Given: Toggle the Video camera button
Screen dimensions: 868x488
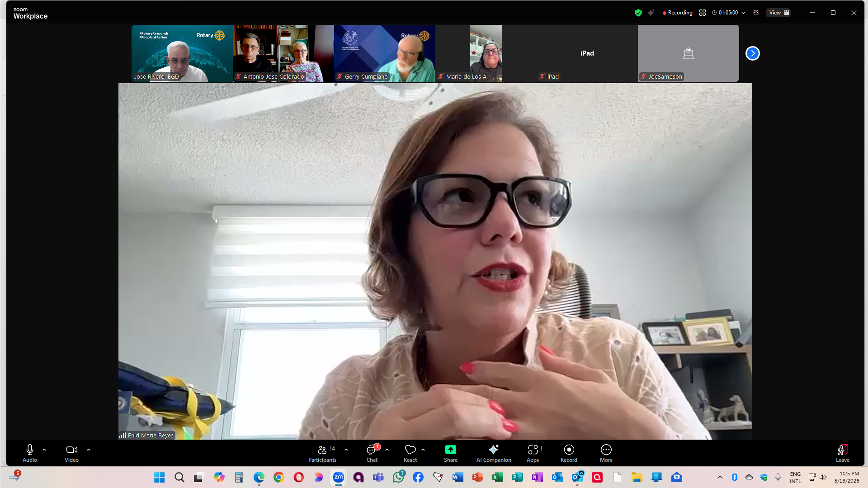Looking at the screenshot, I should pyautogui.click(x=71, y=453).
